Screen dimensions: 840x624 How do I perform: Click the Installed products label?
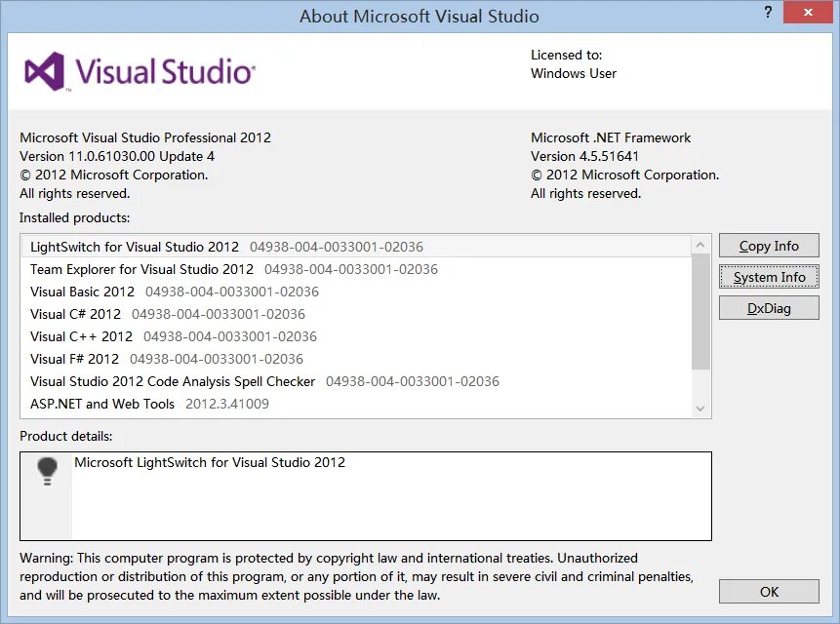coord(74,217)
